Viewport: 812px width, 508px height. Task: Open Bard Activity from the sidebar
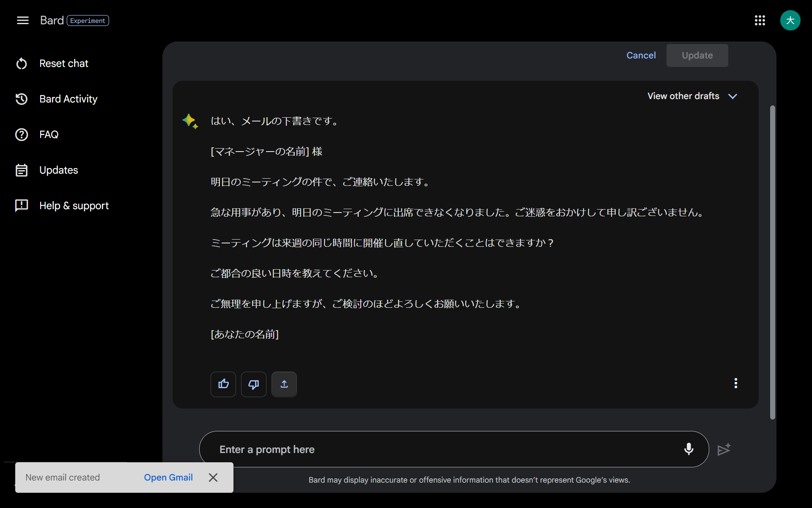click(68, 99)
